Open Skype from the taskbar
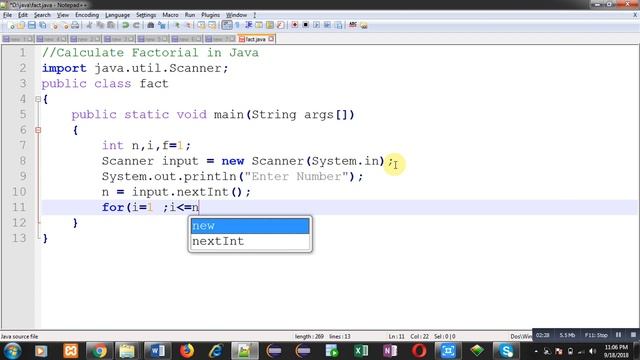 point(506,351)
